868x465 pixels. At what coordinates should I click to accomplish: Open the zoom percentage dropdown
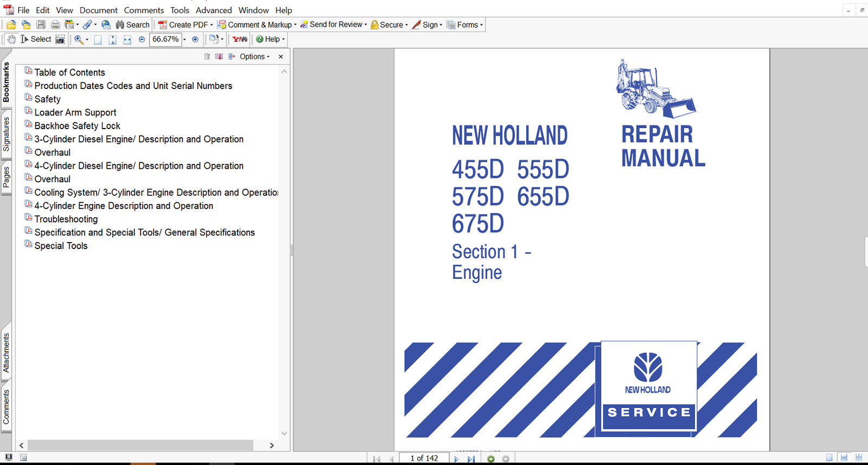coord(184,39)
